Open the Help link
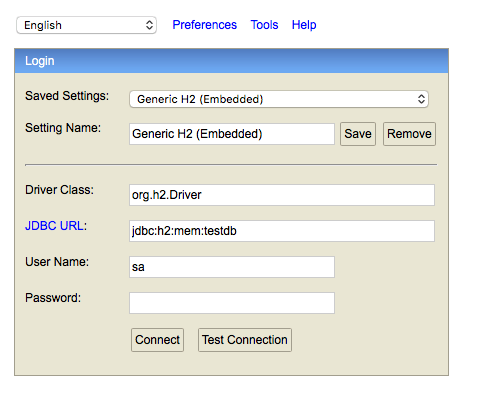 (304, 25)
